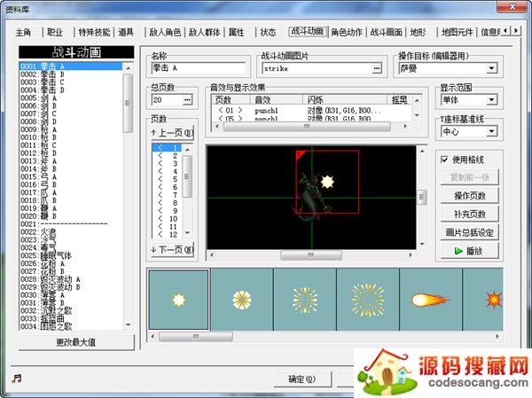532x398 pixels.
Task: Open the 角色动作 tab
Action: tap(347, 32)
